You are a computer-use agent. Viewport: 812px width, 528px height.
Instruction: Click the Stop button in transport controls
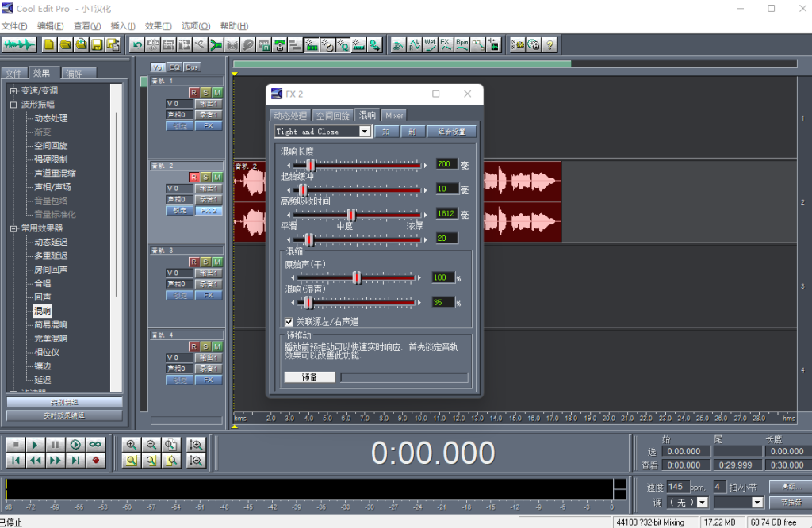15,445
